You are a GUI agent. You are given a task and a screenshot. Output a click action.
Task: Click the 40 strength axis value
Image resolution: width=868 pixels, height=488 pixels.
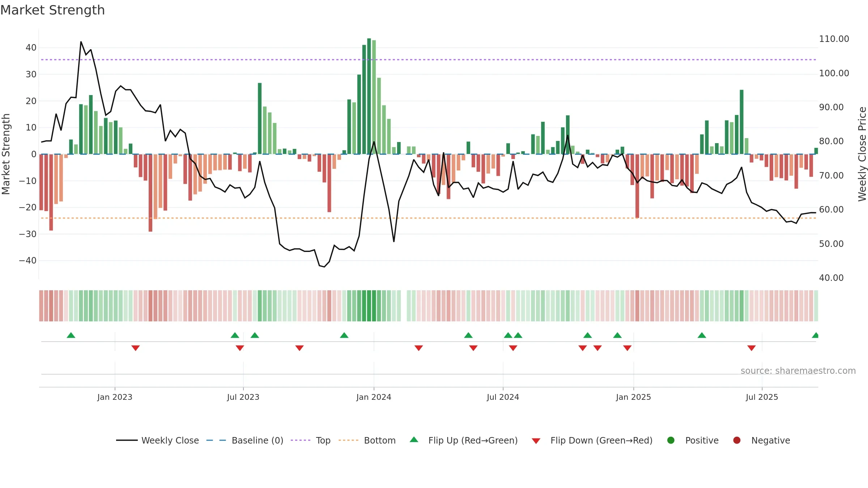pyautogui.click(x=31, y=48)
